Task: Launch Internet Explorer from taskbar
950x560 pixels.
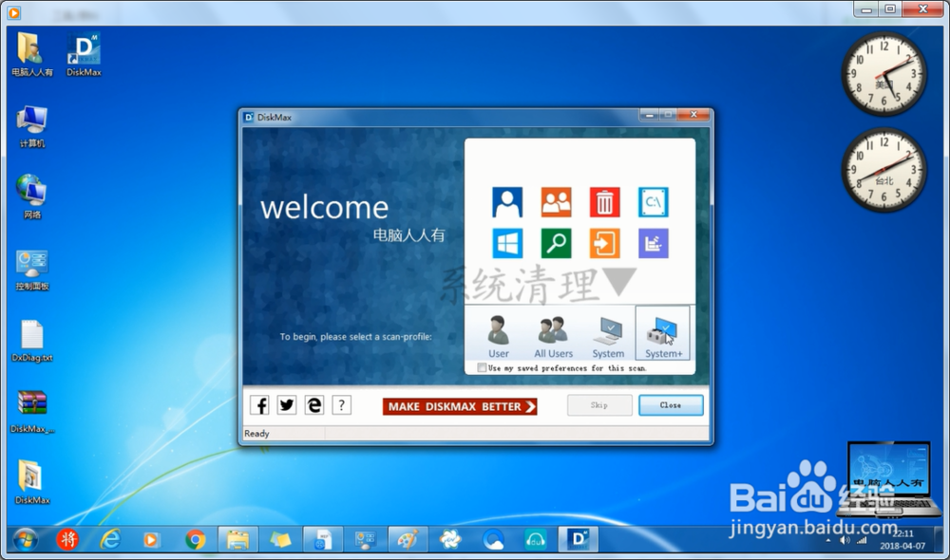Action: coord(110,539)
